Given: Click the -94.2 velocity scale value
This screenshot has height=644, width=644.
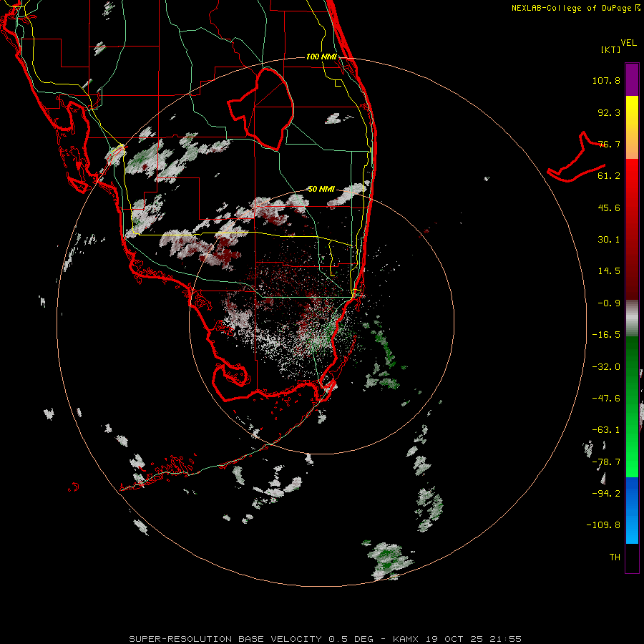Looking at the screenshot, I should coord(606,493).
